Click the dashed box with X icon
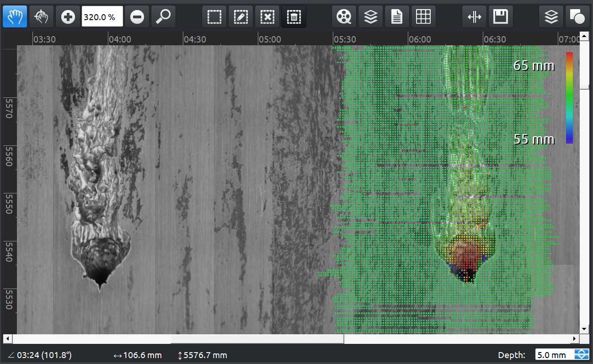Screen dimensions: 593x364 coord(267,17)
